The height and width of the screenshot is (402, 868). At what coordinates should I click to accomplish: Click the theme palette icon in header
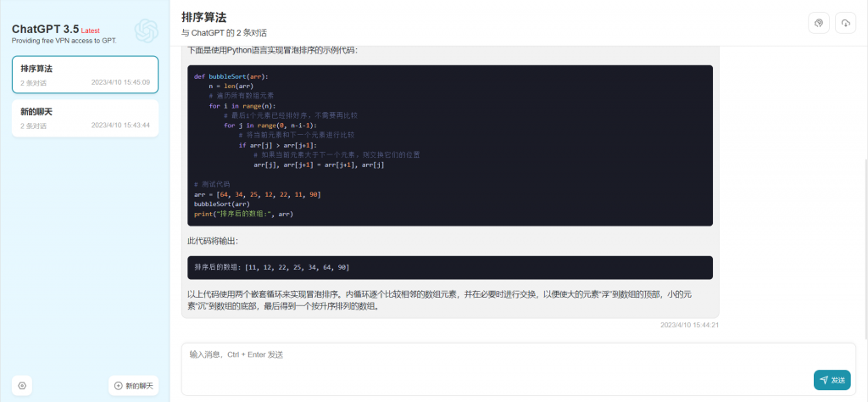[819, 23]
